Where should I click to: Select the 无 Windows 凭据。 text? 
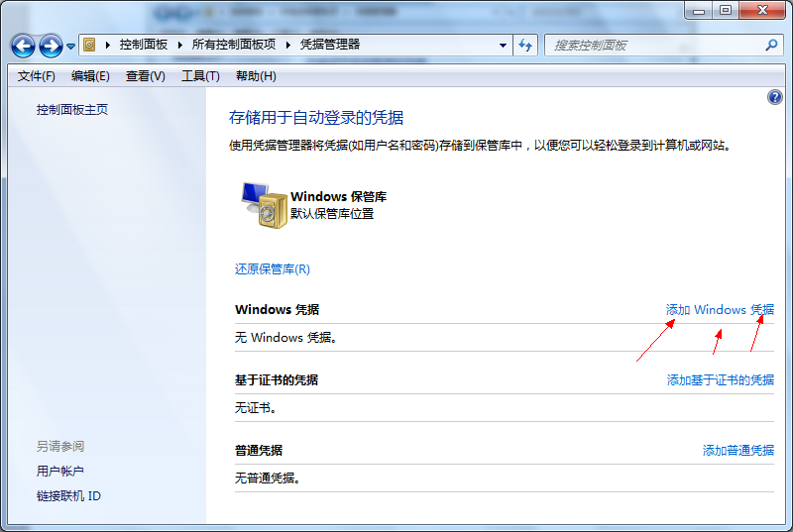285,338
